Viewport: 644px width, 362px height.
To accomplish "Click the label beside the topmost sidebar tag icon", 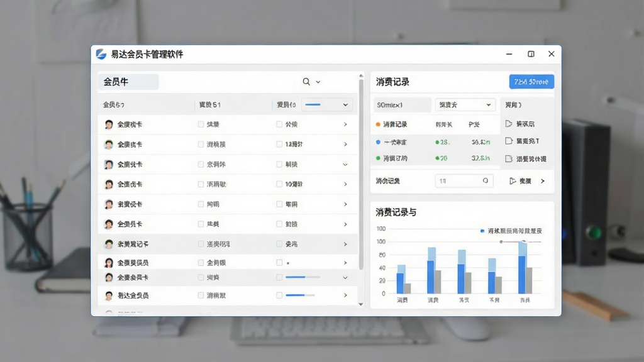I will [525, 124].
